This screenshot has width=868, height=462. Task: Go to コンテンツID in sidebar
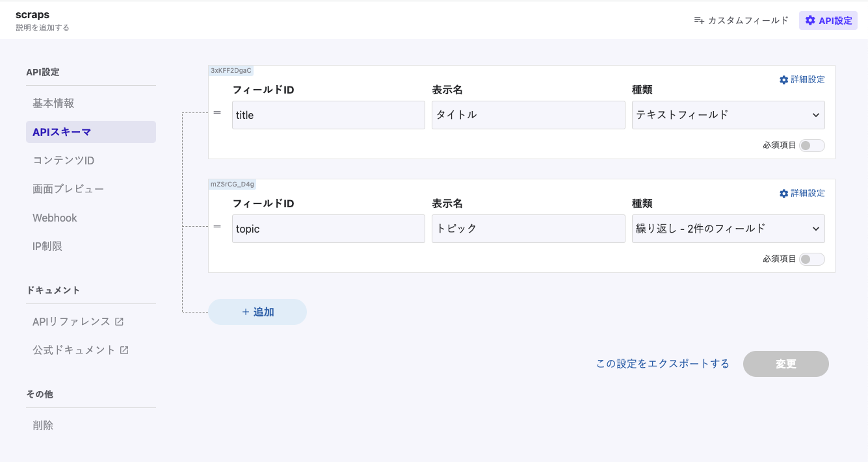click(63, 160)
